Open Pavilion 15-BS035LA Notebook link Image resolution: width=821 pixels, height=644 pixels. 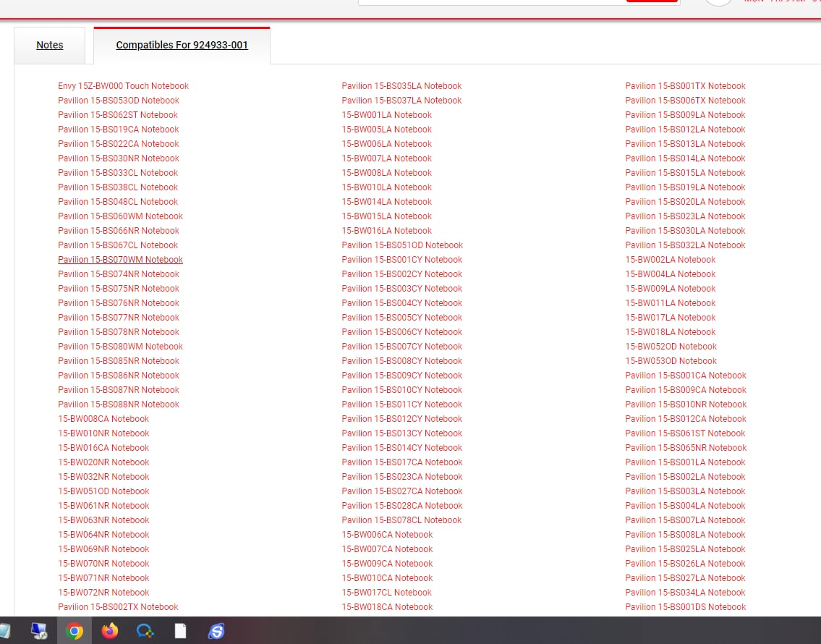pyautogui.click(x=401, y=86)
